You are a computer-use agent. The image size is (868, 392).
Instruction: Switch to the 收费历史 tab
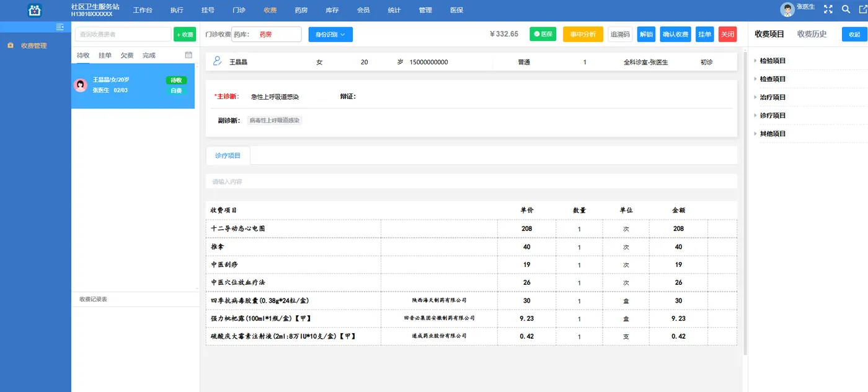point(812,34)
